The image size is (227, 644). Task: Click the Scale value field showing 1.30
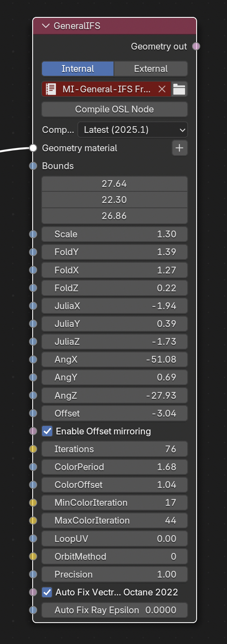point(114,234)
